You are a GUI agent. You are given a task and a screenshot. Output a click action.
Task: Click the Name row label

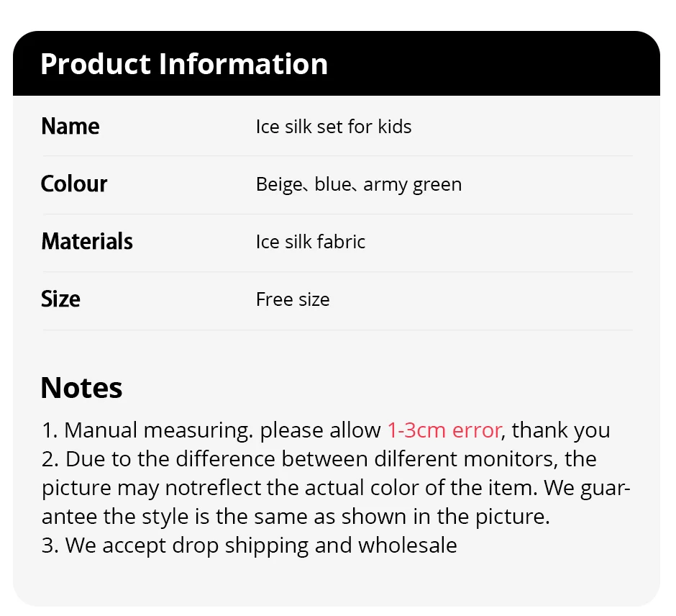coord(70,127)
